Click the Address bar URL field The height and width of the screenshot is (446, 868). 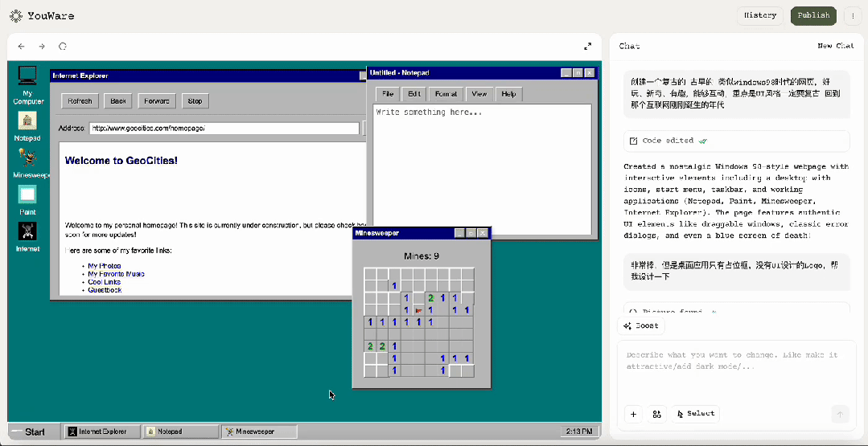pyautogui.click(x=224, y=128)
